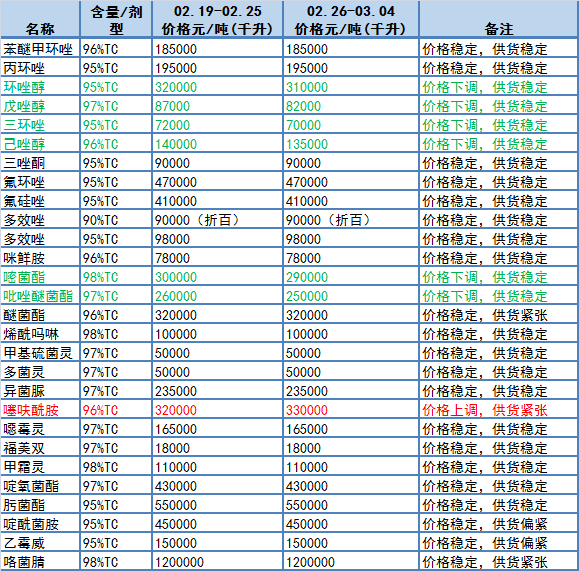Select the 苯醚甲环唑 name cell
The image size is (579, 571).
click(x=40, y=48)
